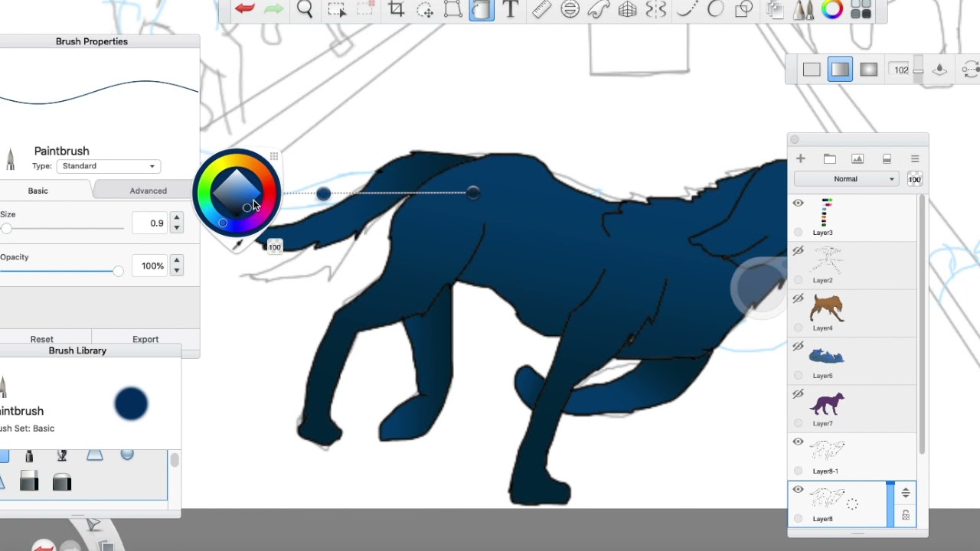
Task: Select the Zoom magnifier tool
Action: (305, 9)
